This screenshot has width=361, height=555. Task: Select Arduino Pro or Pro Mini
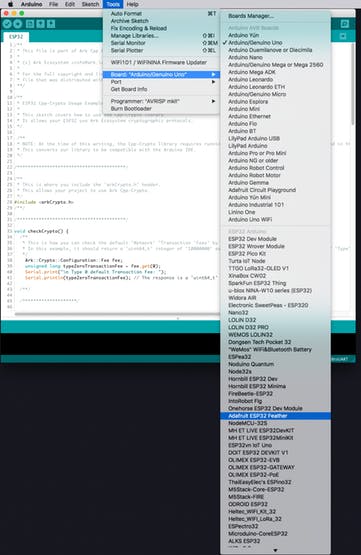[275, 153]
